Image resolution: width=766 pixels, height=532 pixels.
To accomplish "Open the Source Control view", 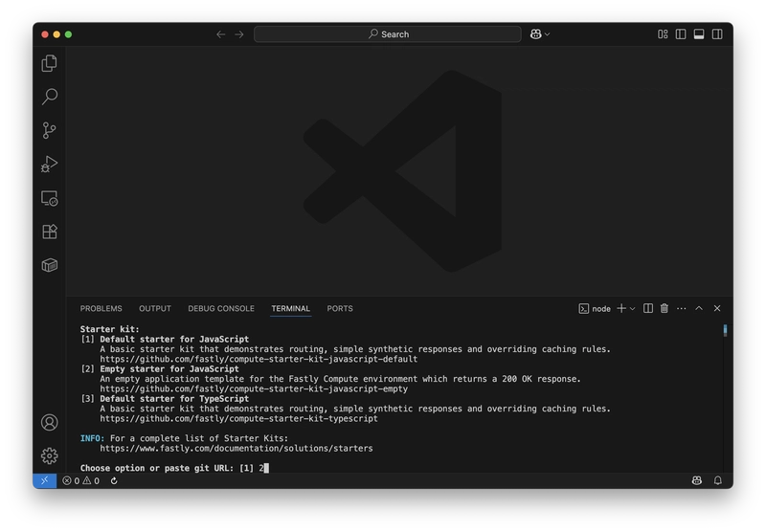I will (50, 130).
